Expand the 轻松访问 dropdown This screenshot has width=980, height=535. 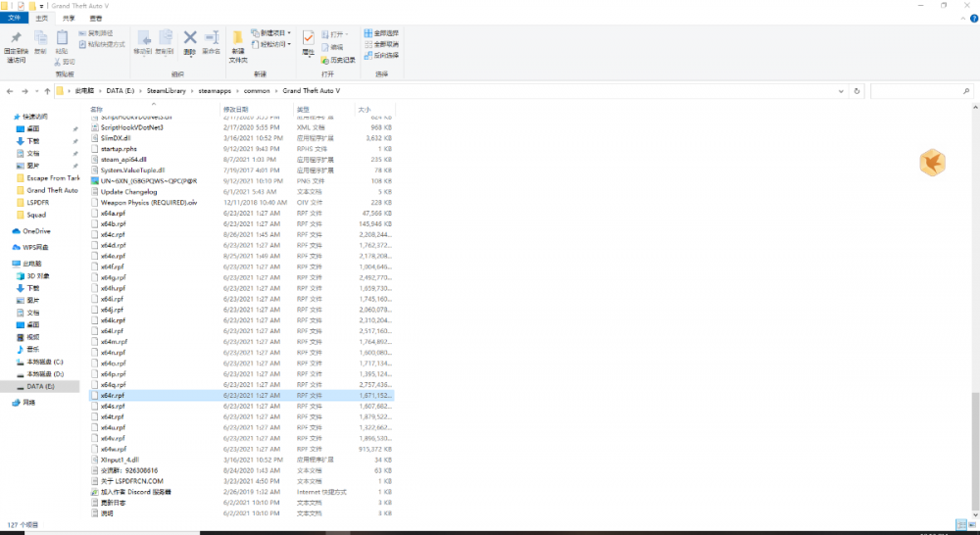coord(289,44)
